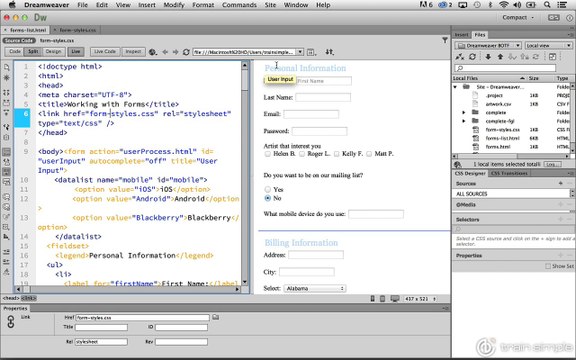Check the Roger L. checkbox
This screenshot has width=576, height=360.
pos(302,154)
